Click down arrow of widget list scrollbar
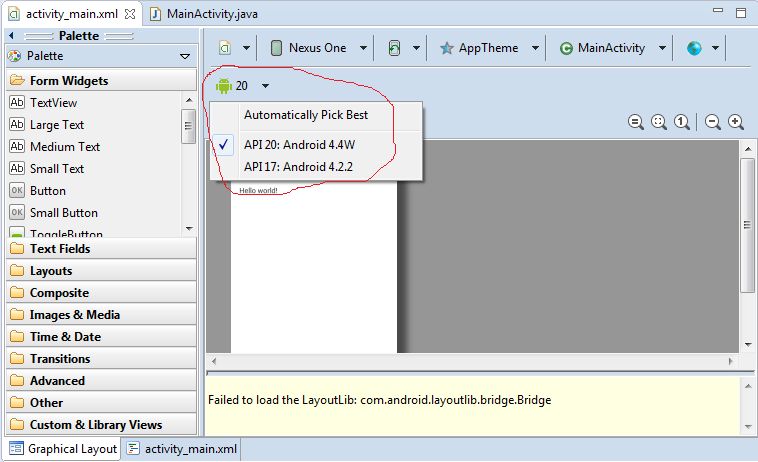 tap(189, 228)
